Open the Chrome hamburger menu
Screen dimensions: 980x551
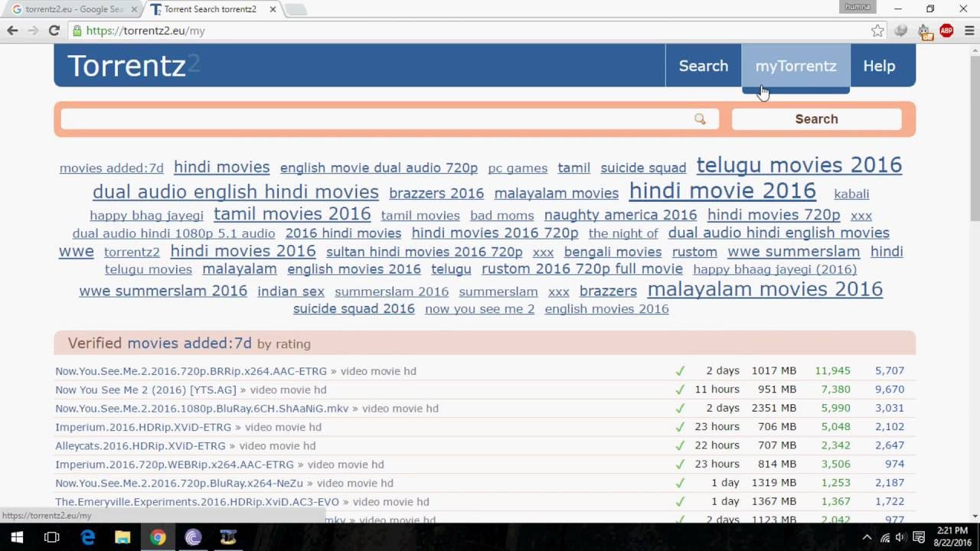969,31
